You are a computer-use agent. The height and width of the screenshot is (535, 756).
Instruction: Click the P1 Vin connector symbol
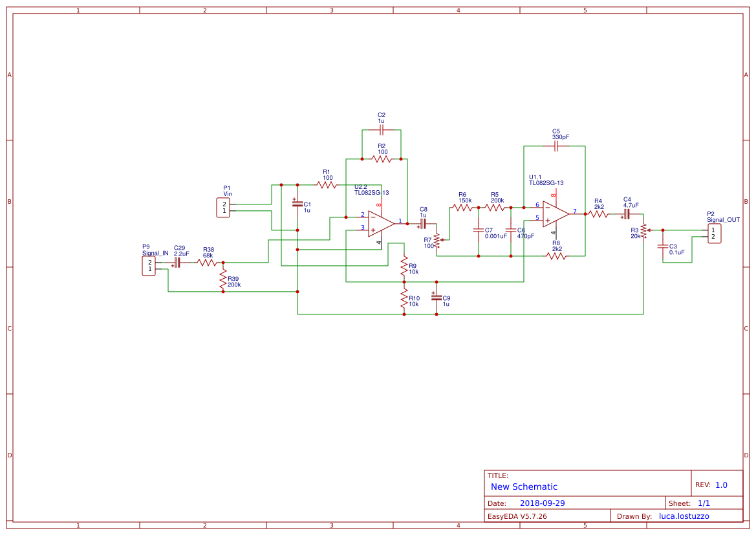coord(223,207)
